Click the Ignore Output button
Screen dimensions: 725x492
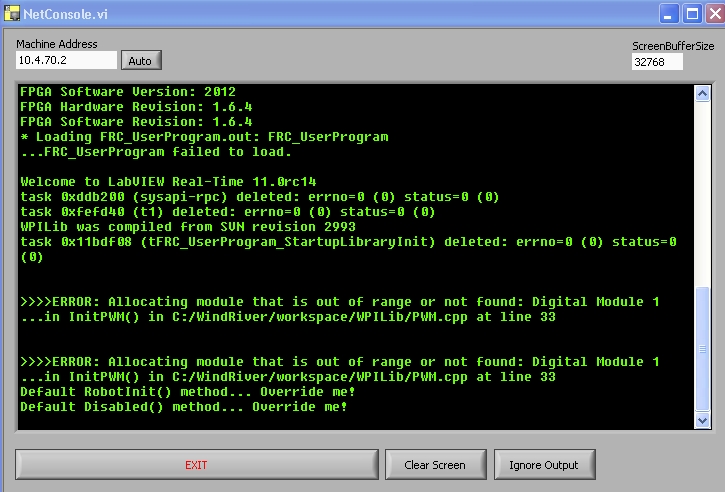pos(544,465)
